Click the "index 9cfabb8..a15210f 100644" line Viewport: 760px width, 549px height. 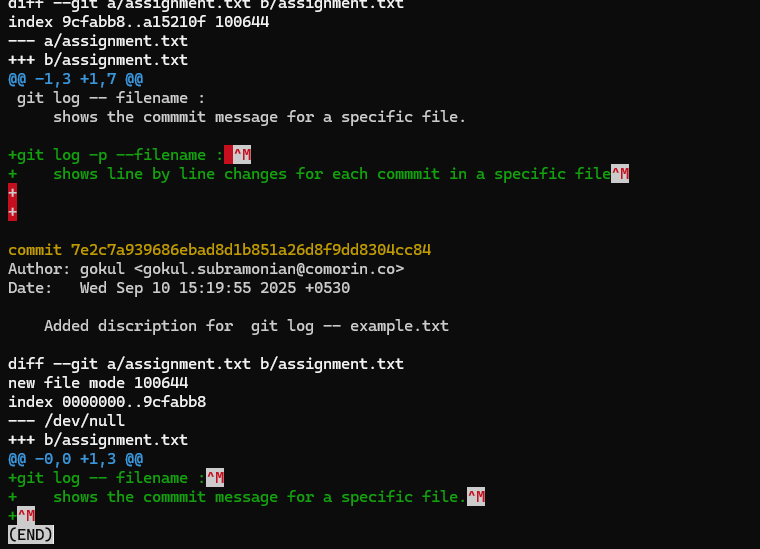(x=138, y=22)
